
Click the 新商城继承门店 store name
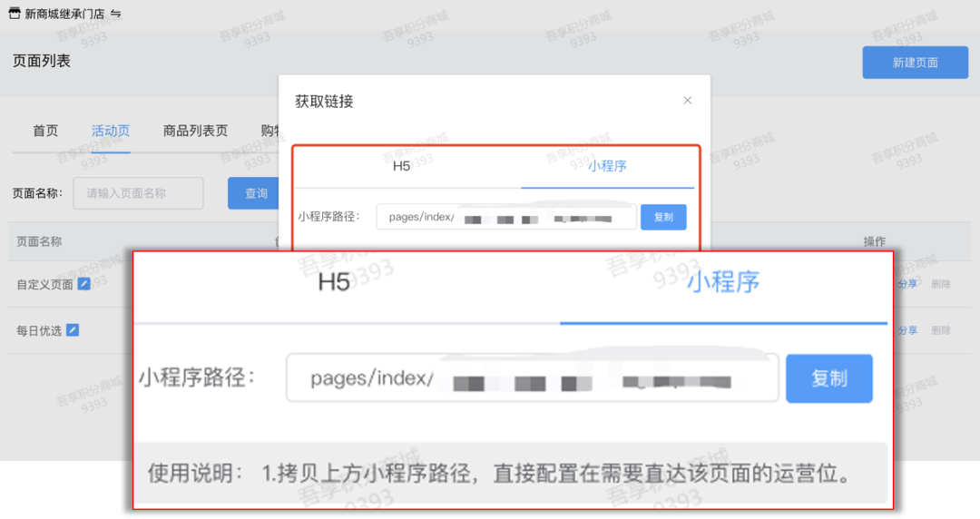[64, 14]
